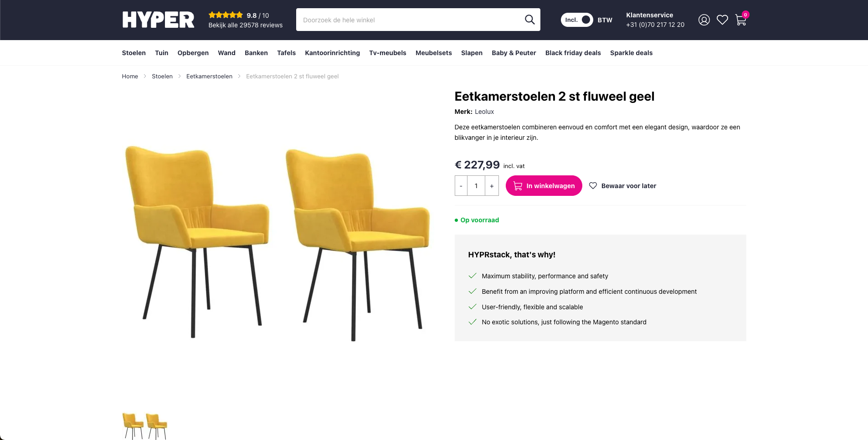Click the search magnifier icon

point(529,20)
